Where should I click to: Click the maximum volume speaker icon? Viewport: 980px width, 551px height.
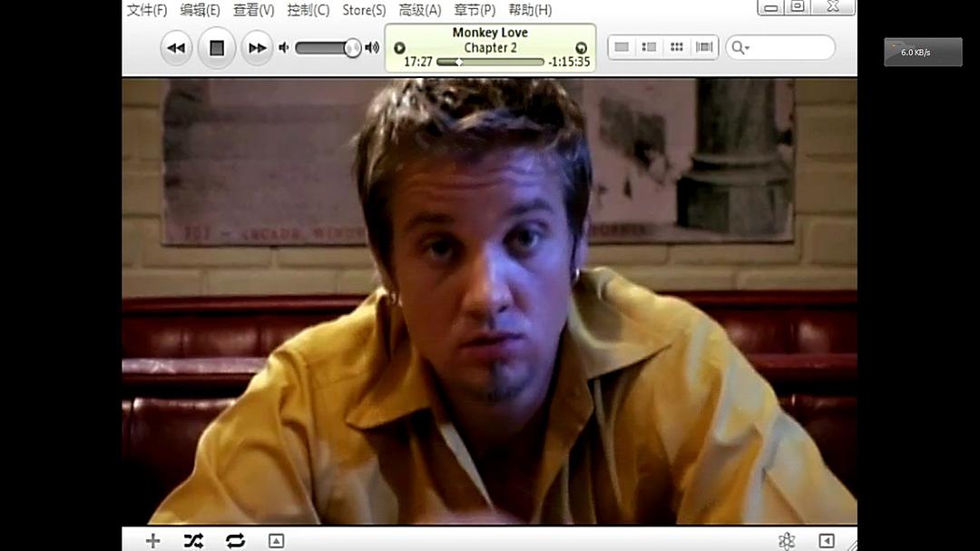click(x=372, y=47)
